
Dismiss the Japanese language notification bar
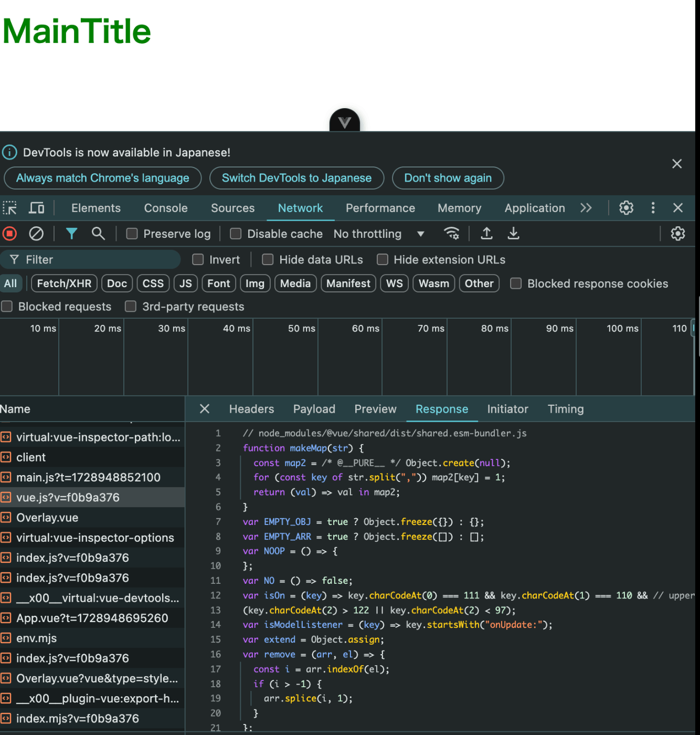point(677,164)
